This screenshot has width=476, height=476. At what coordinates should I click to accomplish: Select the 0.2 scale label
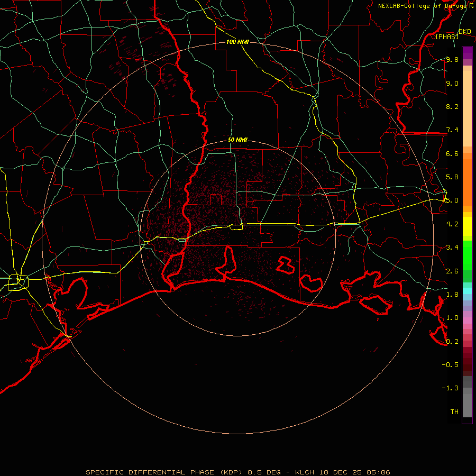point(452,341)
